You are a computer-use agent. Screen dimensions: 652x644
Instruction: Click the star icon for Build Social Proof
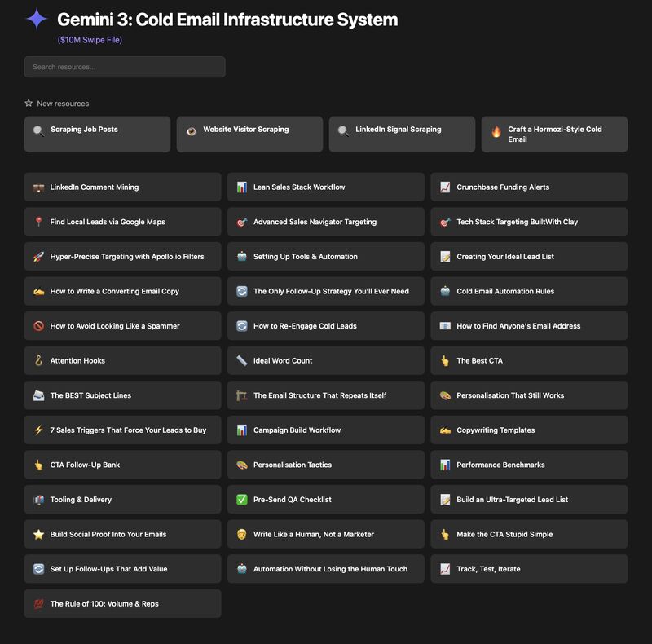coord(38,534)
